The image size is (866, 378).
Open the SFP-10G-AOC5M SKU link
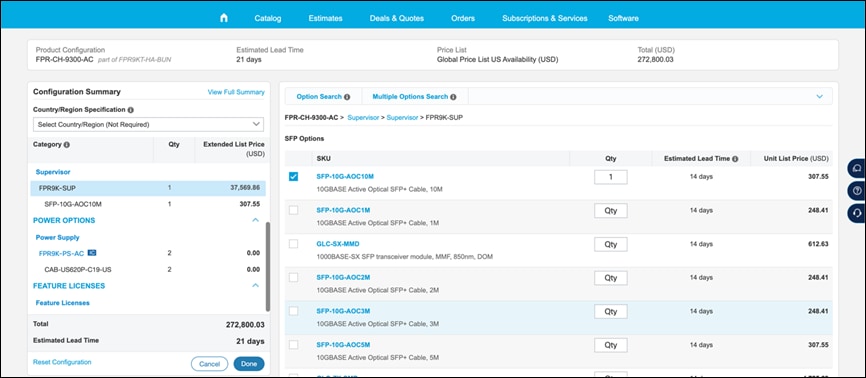click(343, 345)
